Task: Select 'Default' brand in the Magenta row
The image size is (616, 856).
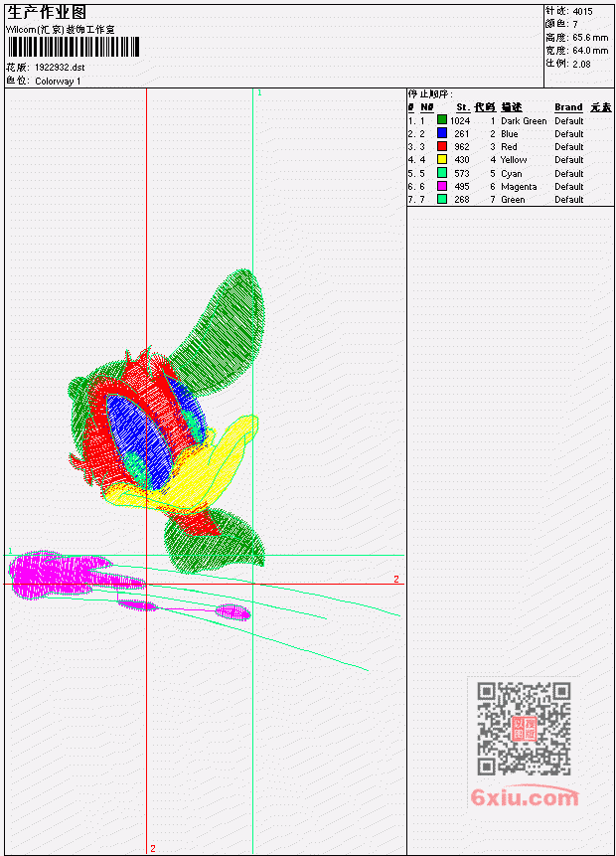Action: coord(569,187)
